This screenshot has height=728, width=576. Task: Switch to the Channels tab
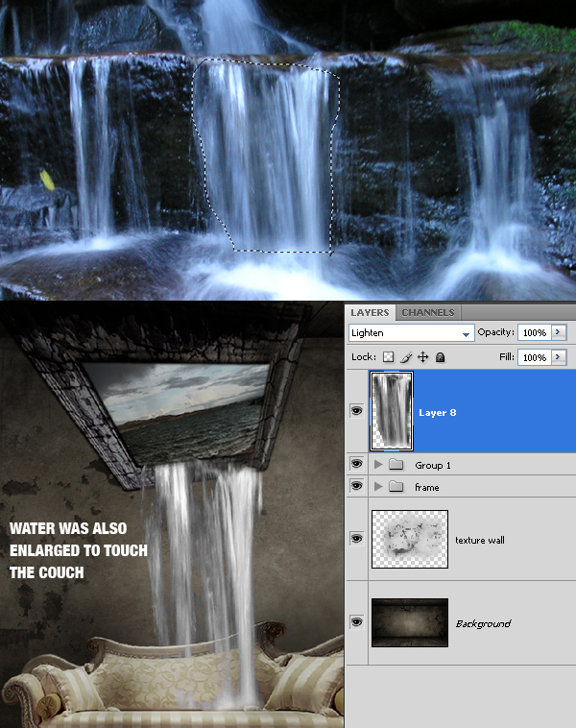[428, 313]
